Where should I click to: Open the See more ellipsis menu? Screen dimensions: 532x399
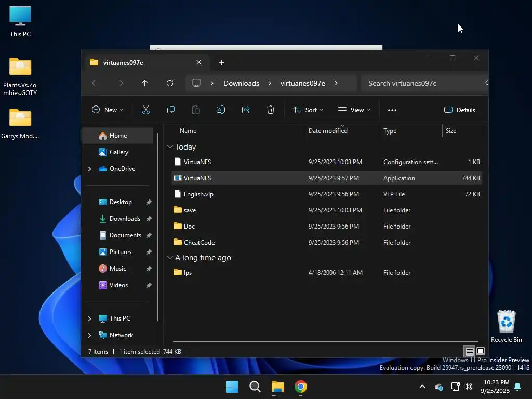[392, 110]
